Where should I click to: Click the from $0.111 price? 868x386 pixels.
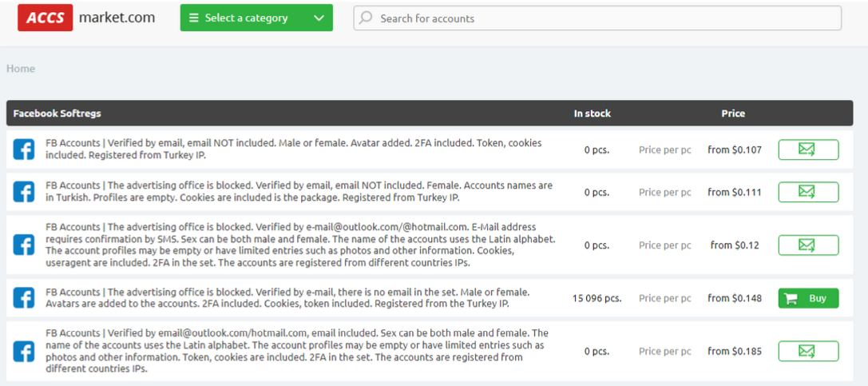[735, 192]
